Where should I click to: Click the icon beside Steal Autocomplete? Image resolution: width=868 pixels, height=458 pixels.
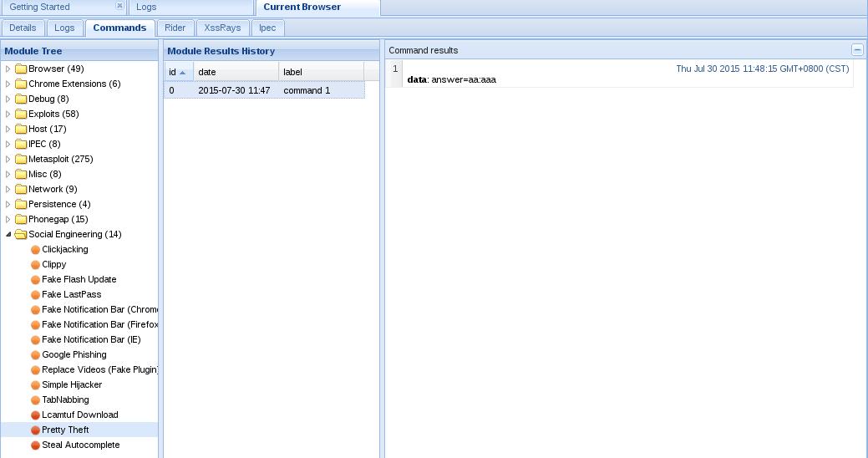click(35, 445)
